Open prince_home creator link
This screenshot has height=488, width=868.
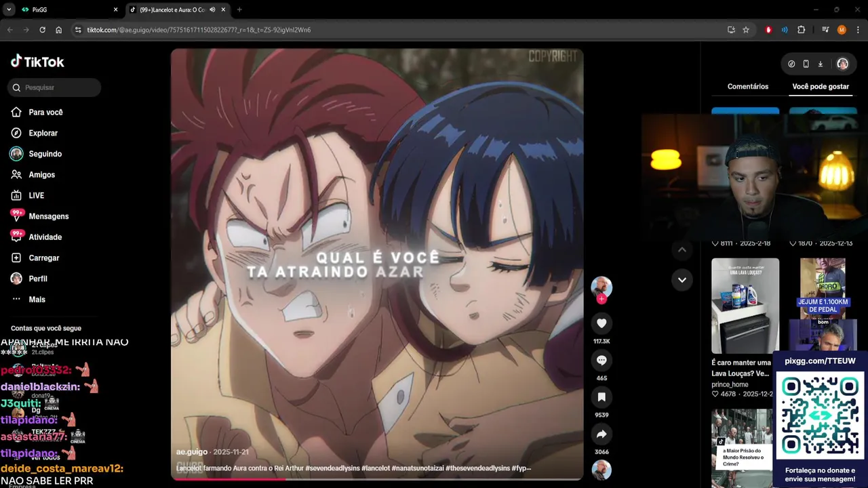pos(730,384)
